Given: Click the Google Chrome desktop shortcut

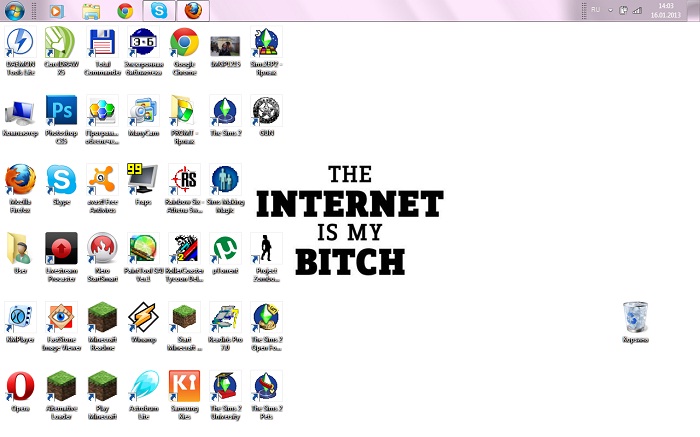Looking at the screenshot, I should click(184, 42).
